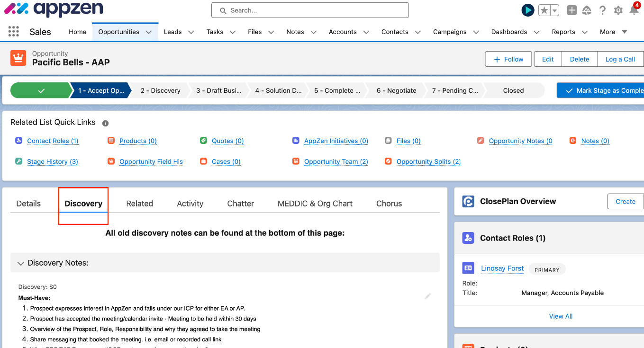Click the Opportunity Notes quick link icon
Viewport: 644px width, 348px height.
coord(481,141)
